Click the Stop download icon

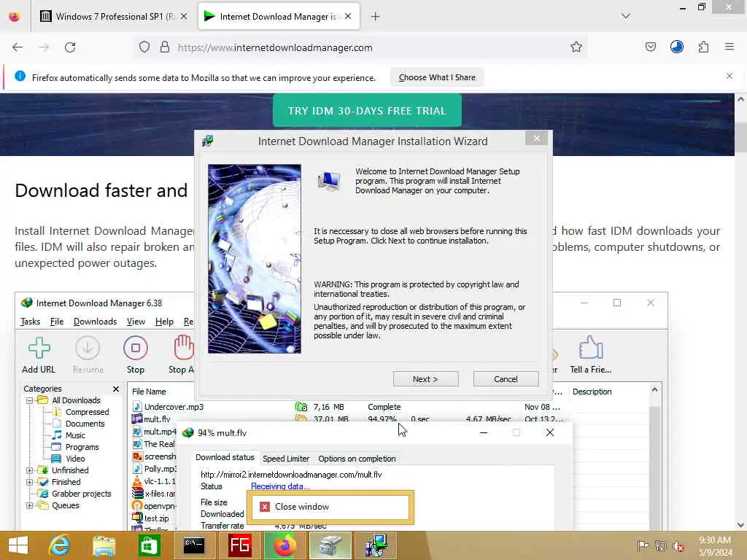click(x=135, y=355)
